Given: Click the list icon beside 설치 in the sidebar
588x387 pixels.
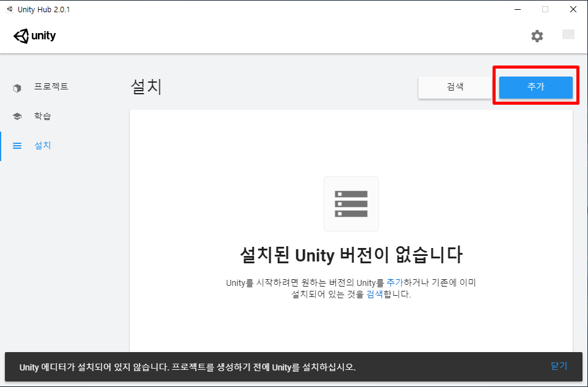Looking at the screenshot, I should [17, 146].
